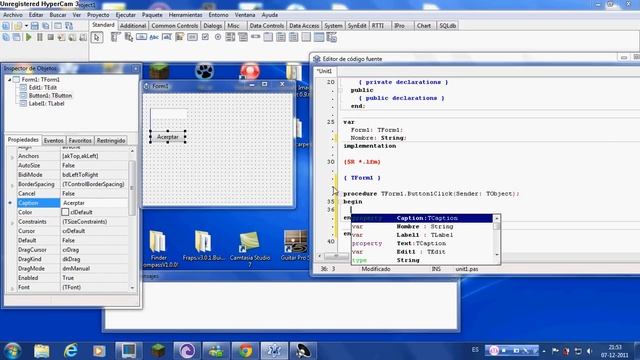Open the Windows Start menu
Image resolution: width=640 pixels, height=360 pixels.
tap(12, 351)
